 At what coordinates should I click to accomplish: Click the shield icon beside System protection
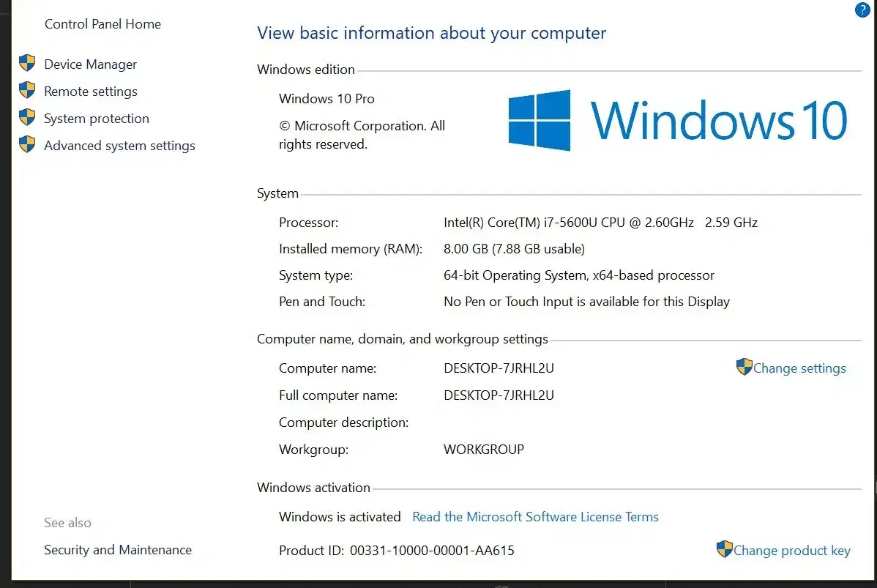[x=27, y=118]
